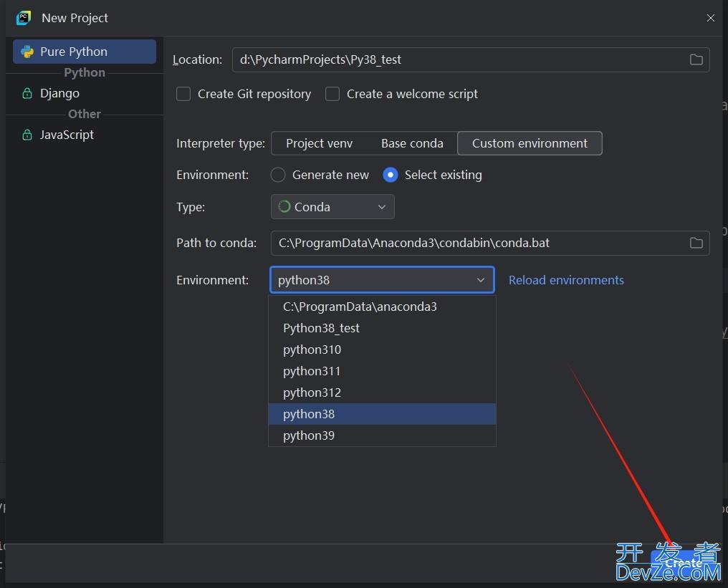This screenshot has width=728, height=588.
Task: Collapse the Environment python38 combo box
Action: coord(480,280)
